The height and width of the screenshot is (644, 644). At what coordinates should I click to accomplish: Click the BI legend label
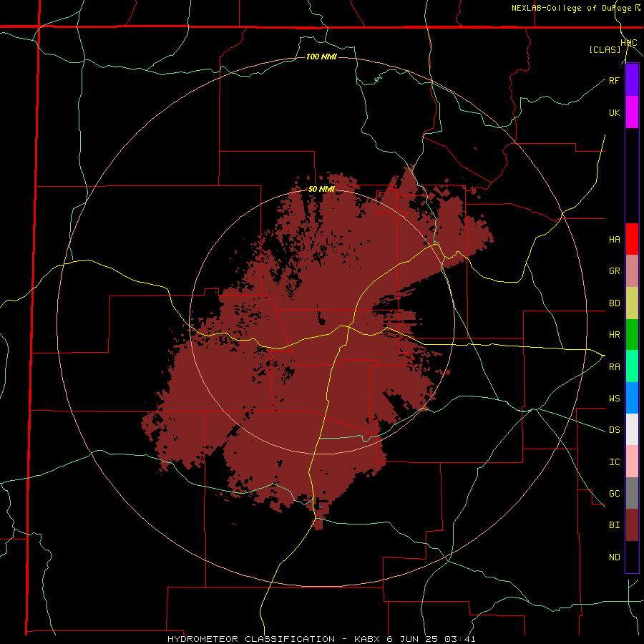tap(614, 525)
